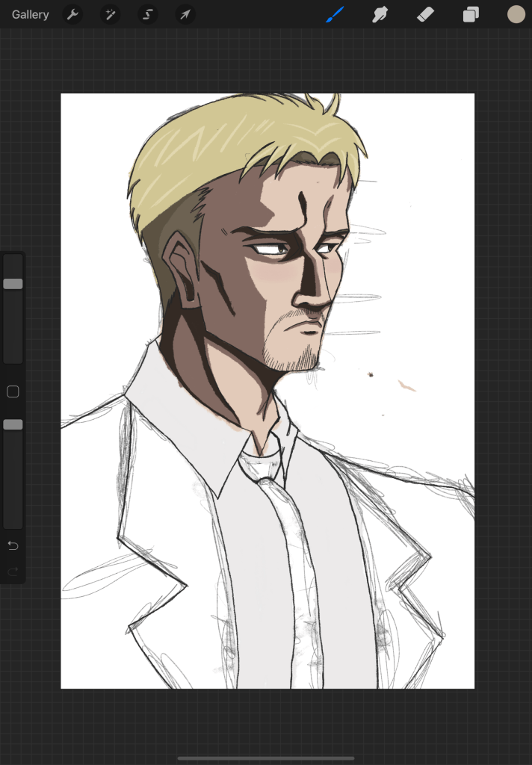The height and width of the screenshot is (765, 532).
Task: Select the Paint brush tool
Action: coord(335,15)
